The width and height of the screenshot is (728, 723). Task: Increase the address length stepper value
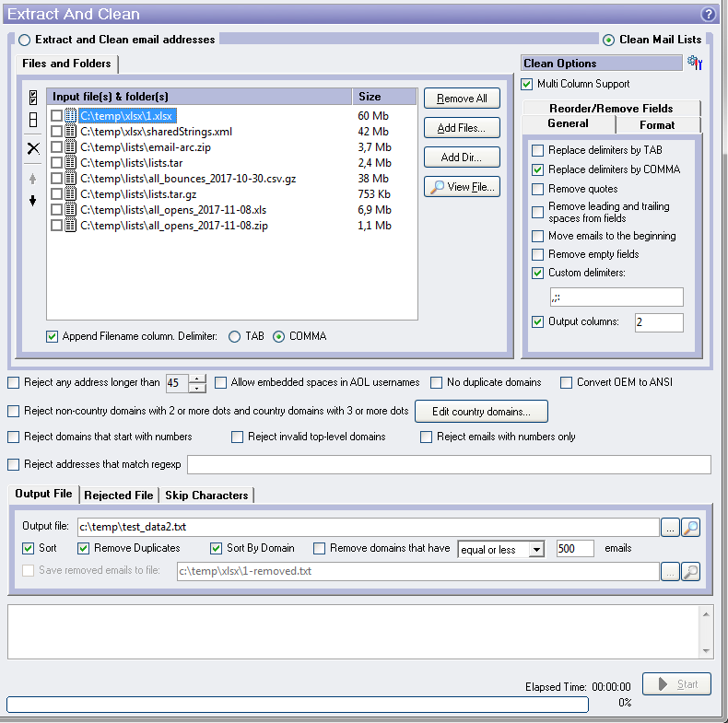(199, 379)
